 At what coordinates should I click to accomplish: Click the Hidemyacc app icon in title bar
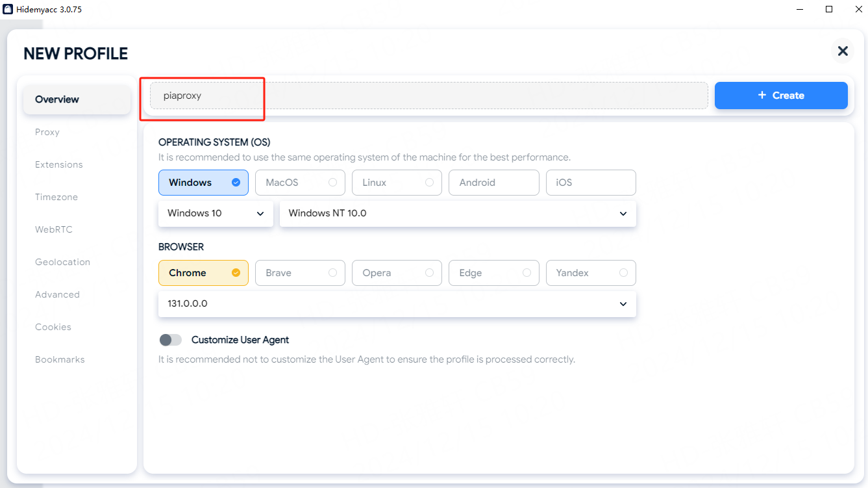coord(8,10)
